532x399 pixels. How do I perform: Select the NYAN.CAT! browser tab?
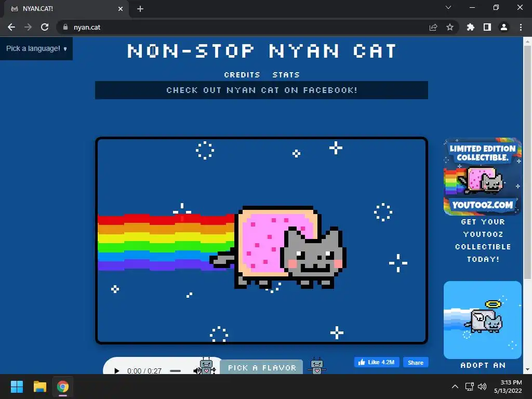pos(66,9)
